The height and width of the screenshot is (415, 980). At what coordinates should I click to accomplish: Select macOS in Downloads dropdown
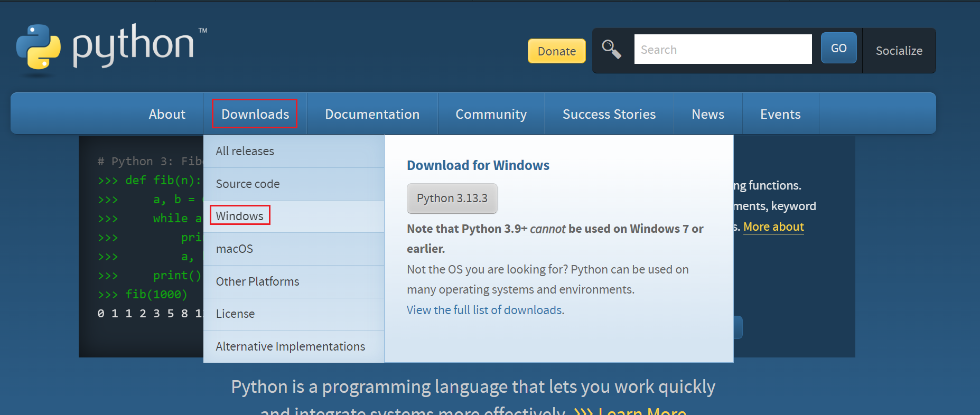(294, 249)
